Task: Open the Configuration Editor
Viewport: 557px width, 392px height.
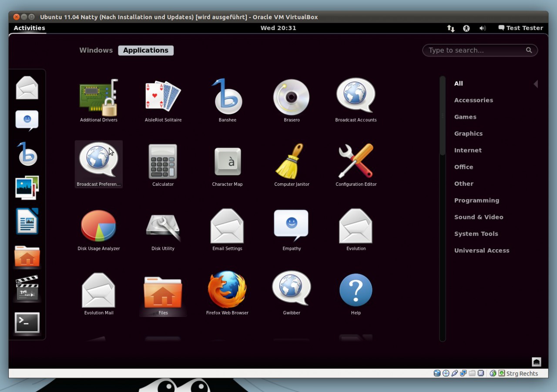Action: coord(356,164)
